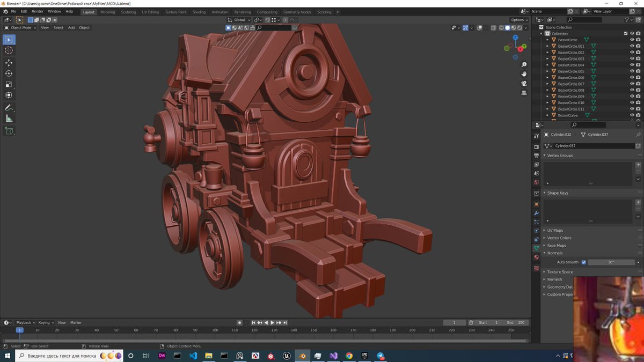
Task: Open the Tool properties tab
Action: coord(536,136)
